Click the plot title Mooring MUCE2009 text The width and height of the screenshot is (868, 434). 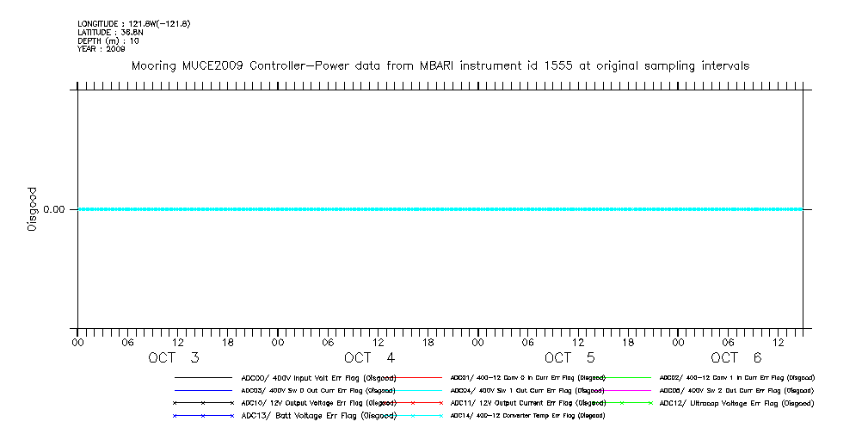(x=440, y=65)
